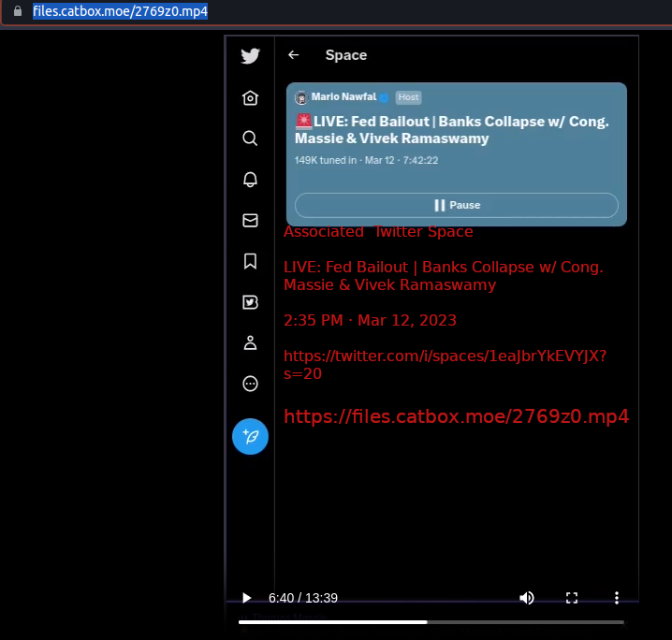
Task: Open the Home icon in sidebar
Action: tap(250, 97)
